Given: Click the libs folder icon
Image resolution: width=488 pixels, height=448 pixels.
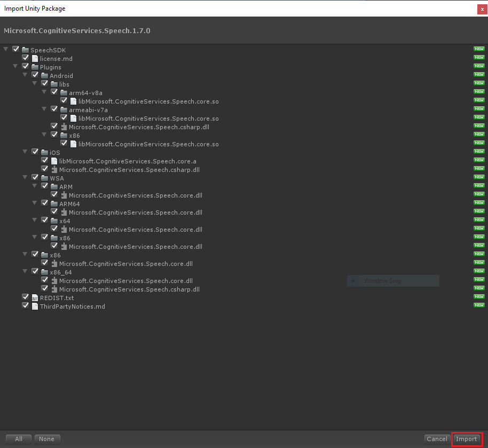Looking at the screenshot, I should click(x=54, y=84).
